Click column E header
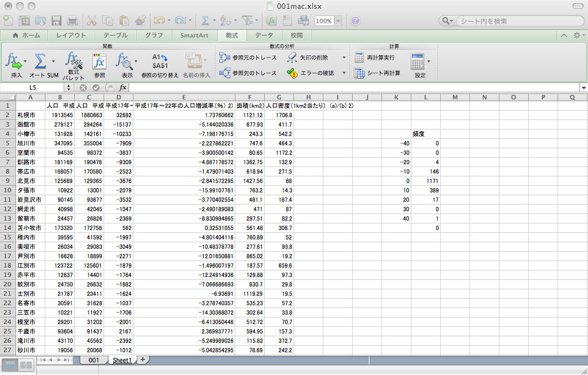 (184, 97)
